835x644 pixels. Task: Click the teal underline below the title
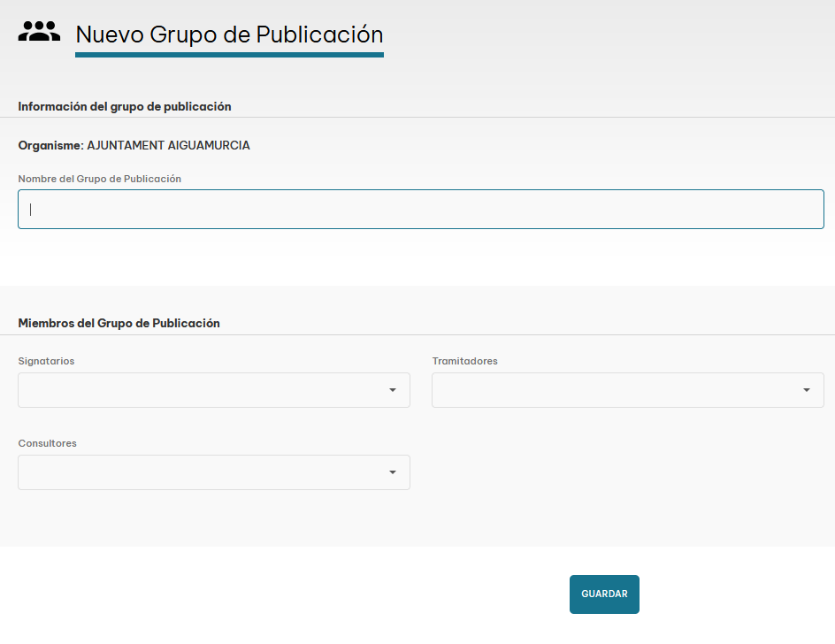229,55
